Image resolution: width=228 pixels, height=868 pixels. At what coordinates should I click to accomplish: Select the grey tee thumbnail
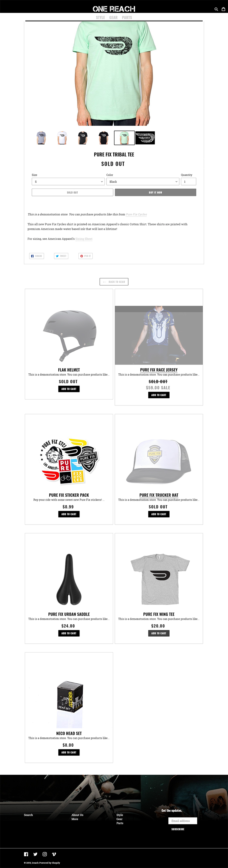pos(41,138)
